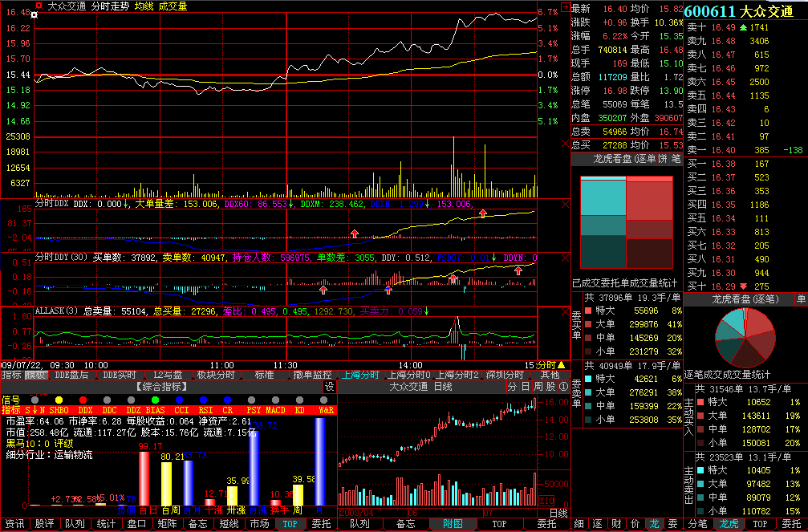Click the tall blue 月 bar in 综合指标
Screen dimensions: 808x532
(x=320, y=461)
